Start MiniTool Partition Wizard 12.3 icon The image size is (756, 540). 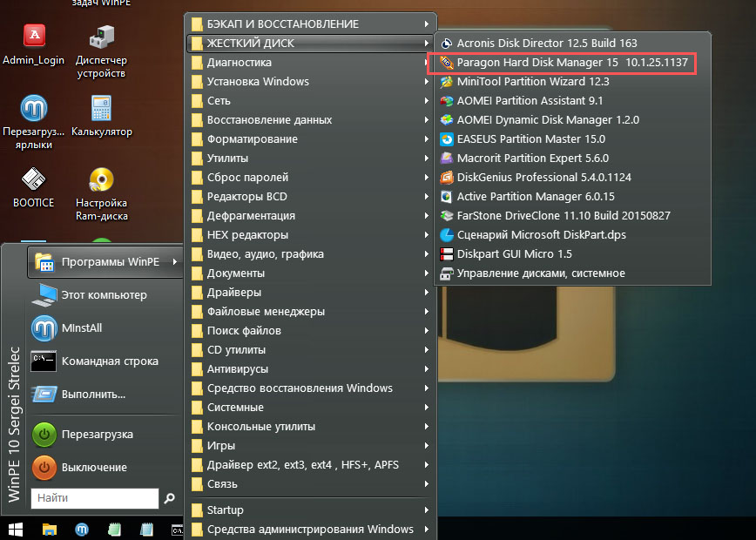tap(447, 82)
